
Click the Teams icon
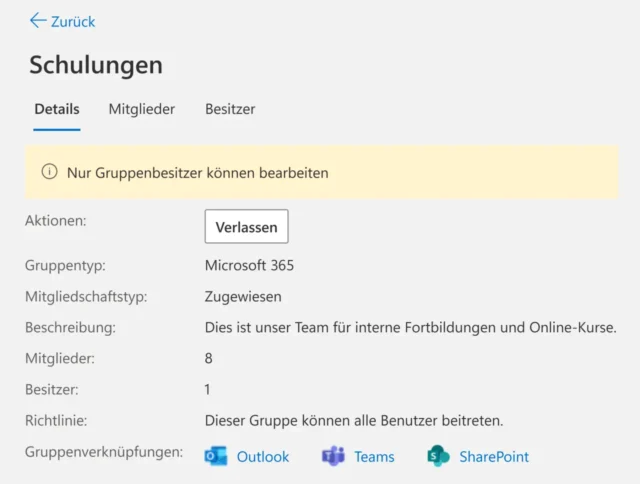pyautogui.click(x=333, y=456)
